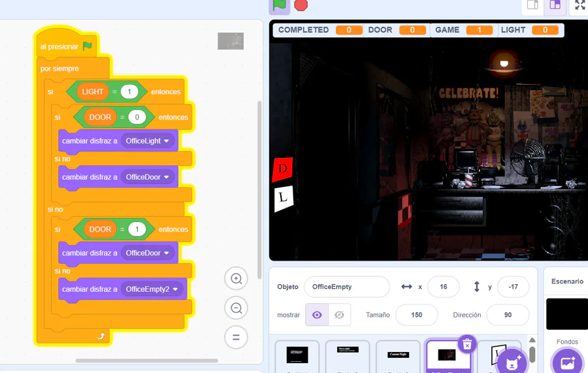
Task: Click the green flag to run project
Action: coord(279,5)
